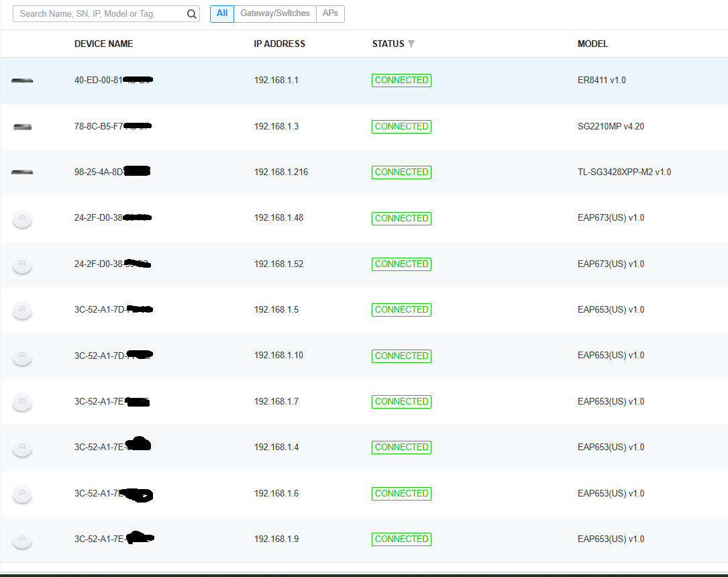Click the search magnifier icon
This screenshot has width=728, height=577.
(x=191, y=14)
